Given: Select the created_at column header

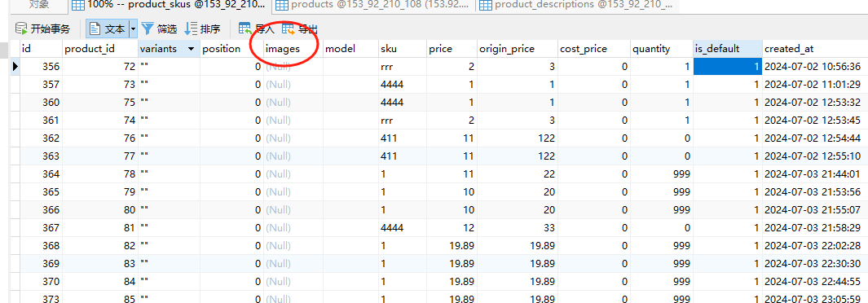Looking at the screenshot, I should (815, 49).
